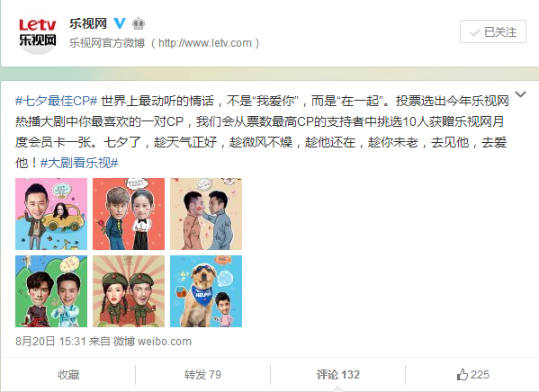View green background two men thumbnail
The height and width of the screenshot is (392, 539).
tap(51, 291)
